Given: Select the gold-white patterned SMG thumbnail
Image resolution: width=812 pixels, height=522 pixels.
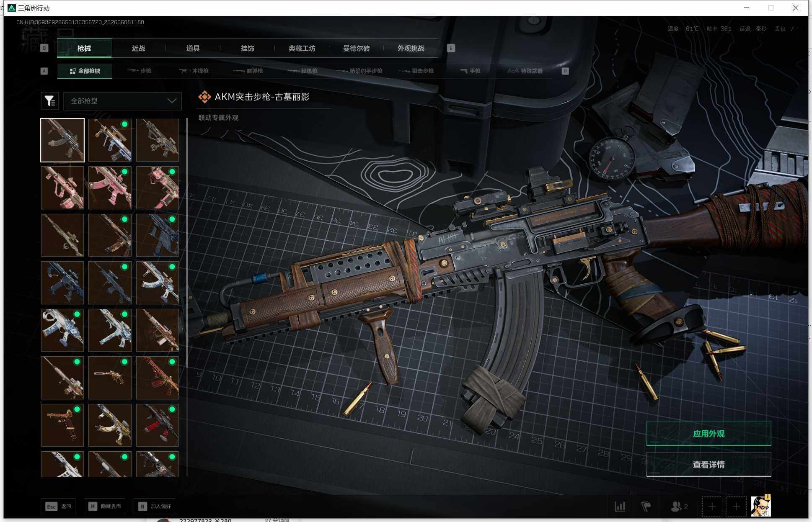Looking at the screenshot, I should (110, 425).
